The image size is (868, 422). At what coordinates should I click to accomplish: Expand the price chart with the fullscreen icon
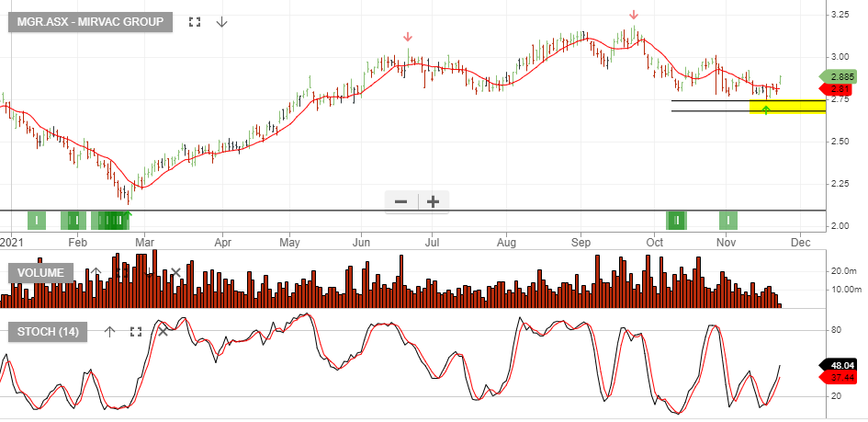click(195, 22)
